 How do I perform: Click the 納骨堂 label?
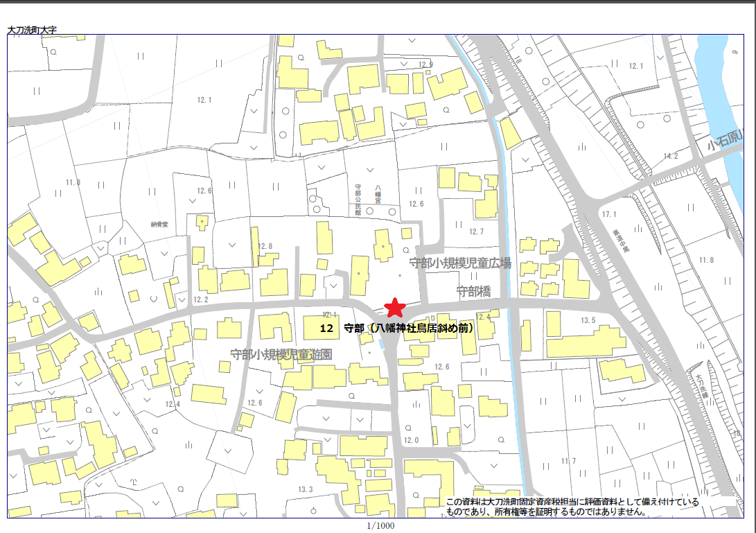[160, 225]
